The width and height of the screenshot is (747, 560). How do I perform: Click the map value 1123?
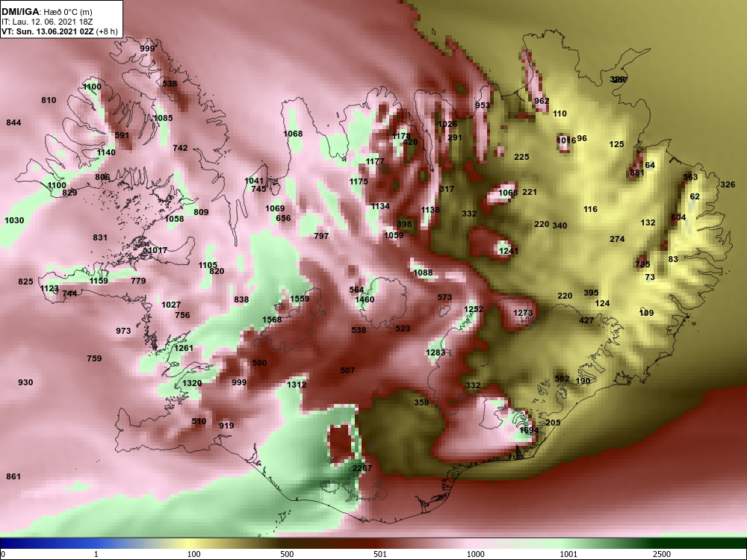click(49, 288)
